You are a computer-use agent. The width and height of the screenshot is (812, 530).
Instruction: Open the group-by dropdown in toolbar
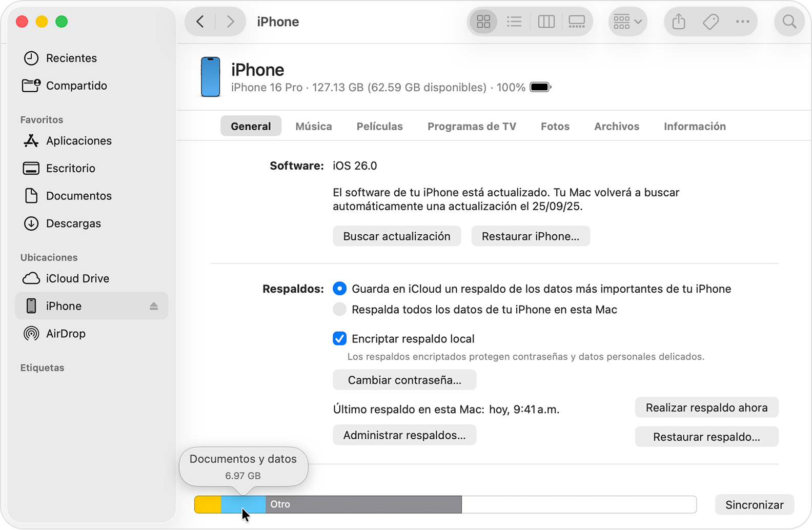(627, 22)
